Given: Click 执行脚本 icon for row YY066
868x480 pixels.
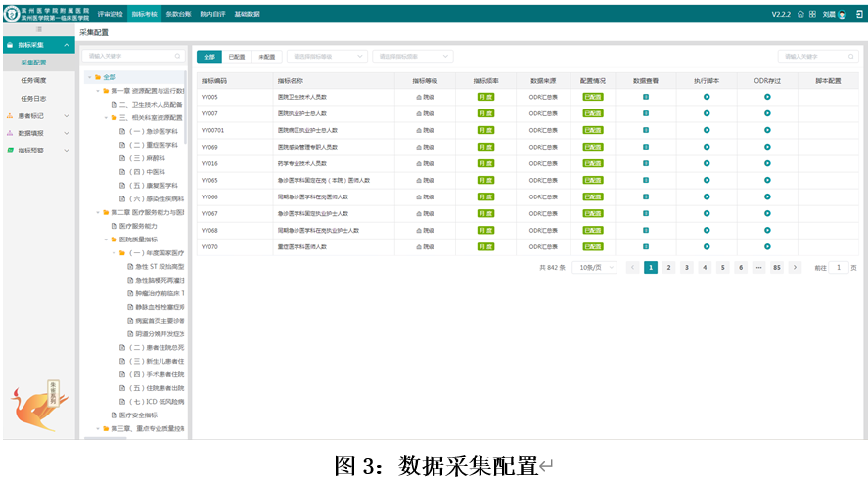Looking at the screenshot, I should [x=706, y=196].
